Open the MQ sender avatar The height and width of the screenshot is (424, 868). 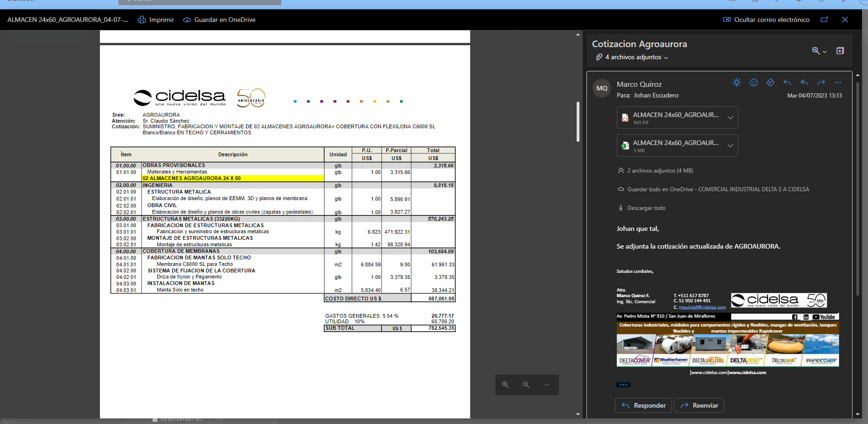tap(602, 88)
